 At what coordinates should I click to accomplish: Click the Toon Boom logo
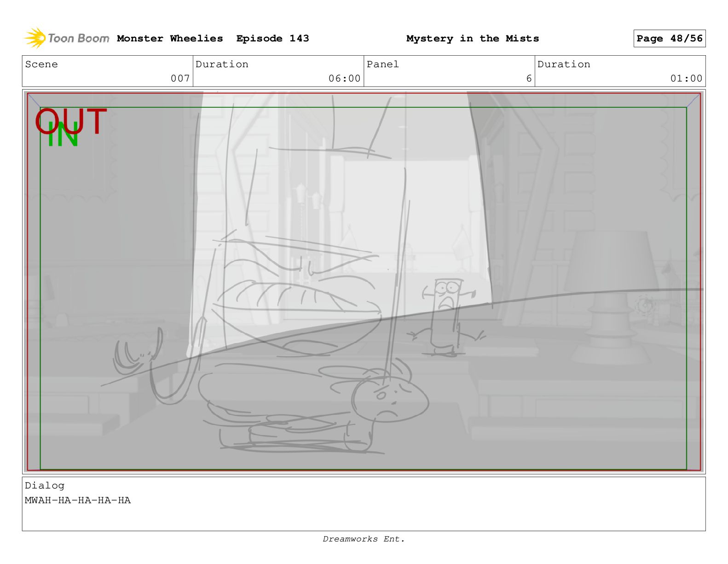(x=67, y=38)
